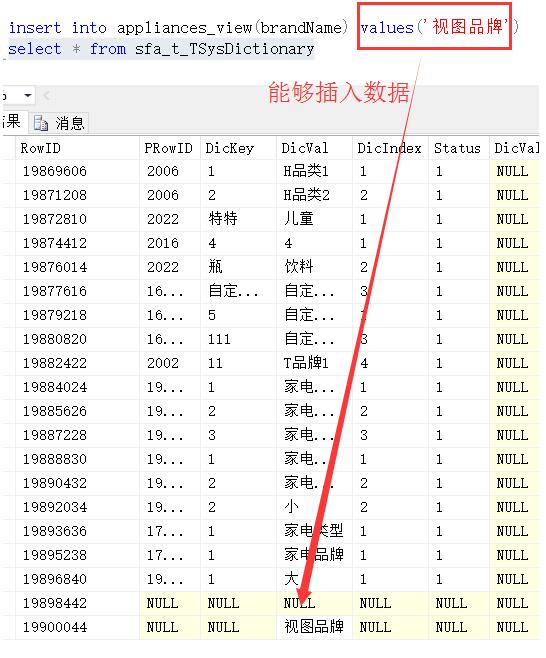Screen dimensions: 546x658
Task: Click table name sfa_t_TSysDictionary in query
Action: [224, 50]
